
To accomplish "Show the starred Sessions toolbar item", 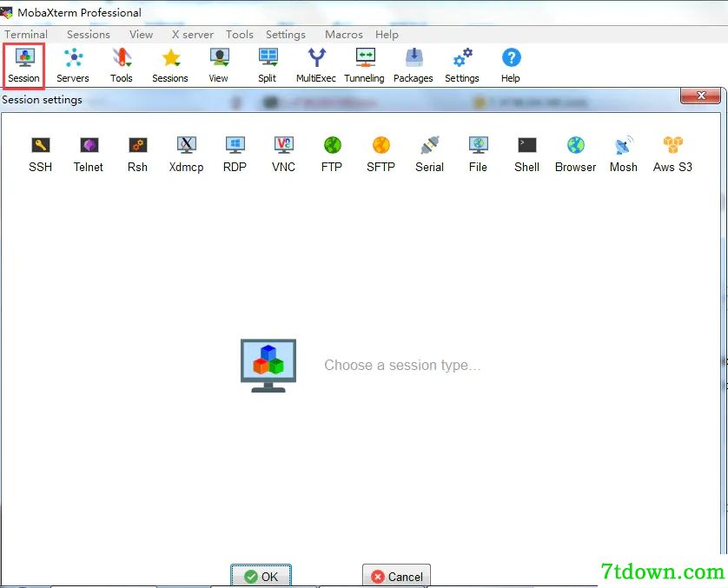I will click(x=170, y=65).
